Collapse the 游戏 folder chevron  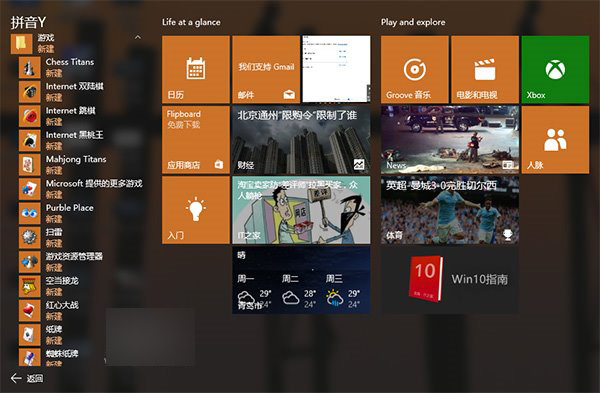pyautogui.click(x=138, y=37)
